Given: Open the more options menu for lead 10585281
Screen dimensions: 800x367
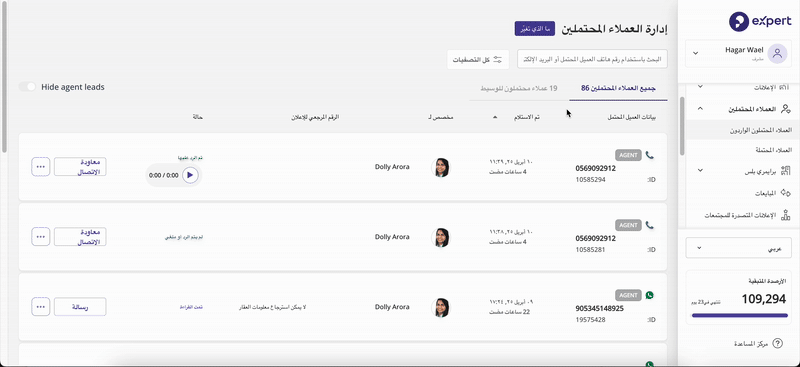Looking at the screenshot, I should pyautogui.click(x=41, y=236).
